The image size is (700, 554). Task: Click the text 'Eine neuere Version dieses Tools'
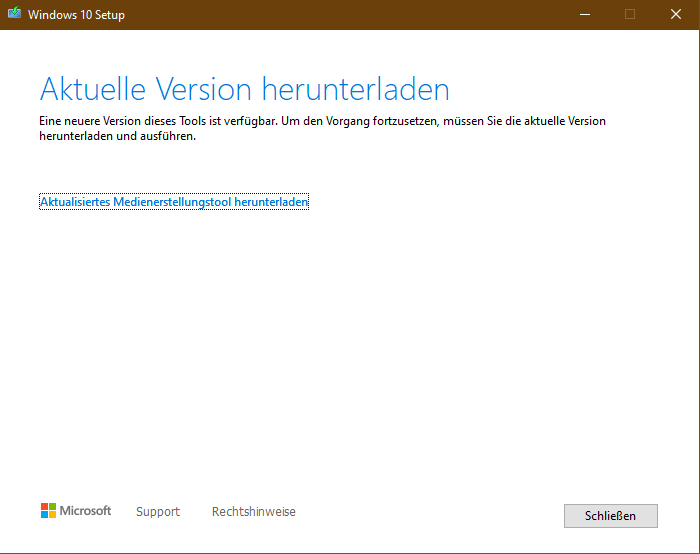point(123,121)
